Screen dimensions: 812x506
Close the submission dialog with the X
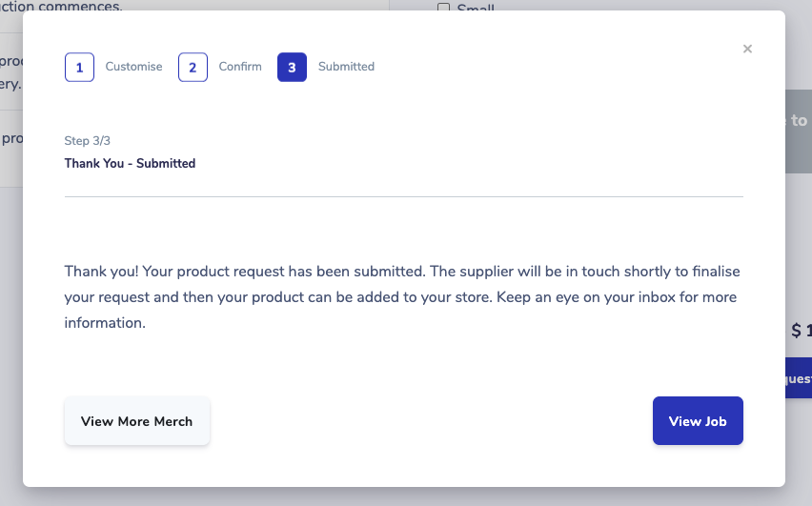tap(747, 49)
